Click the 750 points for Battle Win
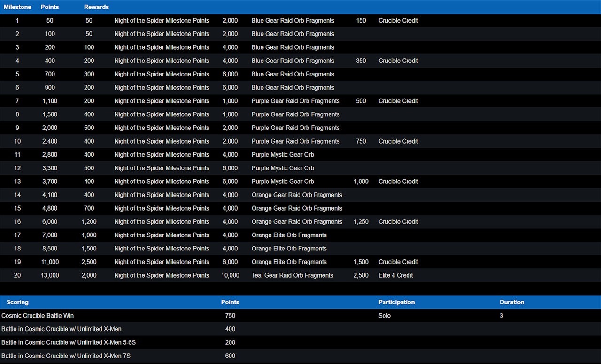 (230, 316)
